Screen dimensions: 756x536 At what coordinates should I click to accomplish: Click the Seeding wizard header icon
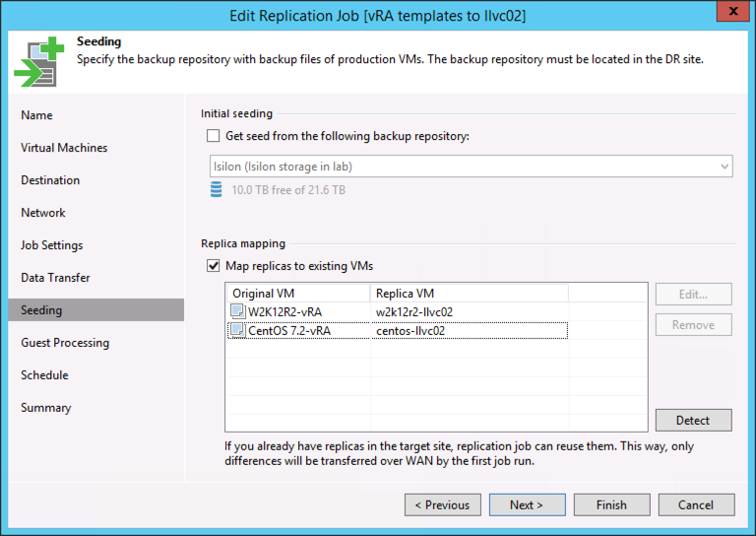click(37, 63)
